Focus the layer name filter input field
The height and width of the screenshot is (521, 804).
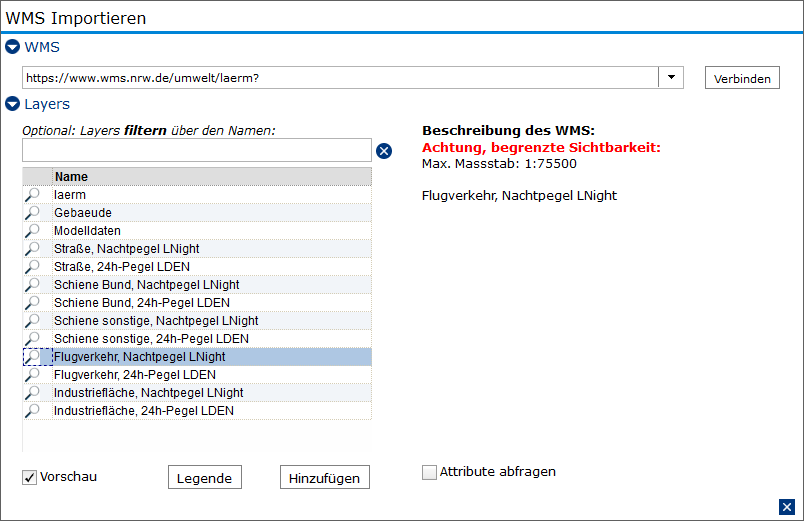[x=197, y=150]
